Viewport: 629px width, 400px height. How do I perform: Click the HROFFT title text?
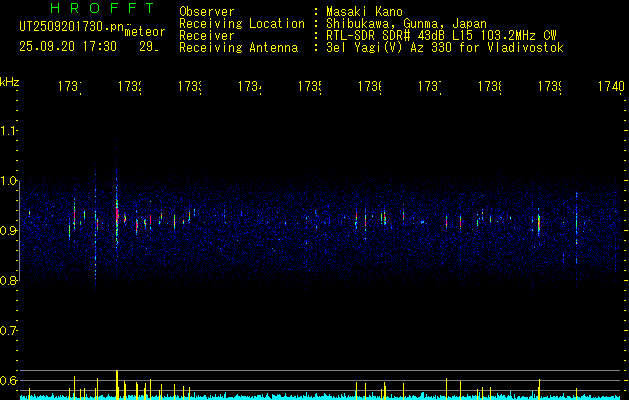(103, 8)
